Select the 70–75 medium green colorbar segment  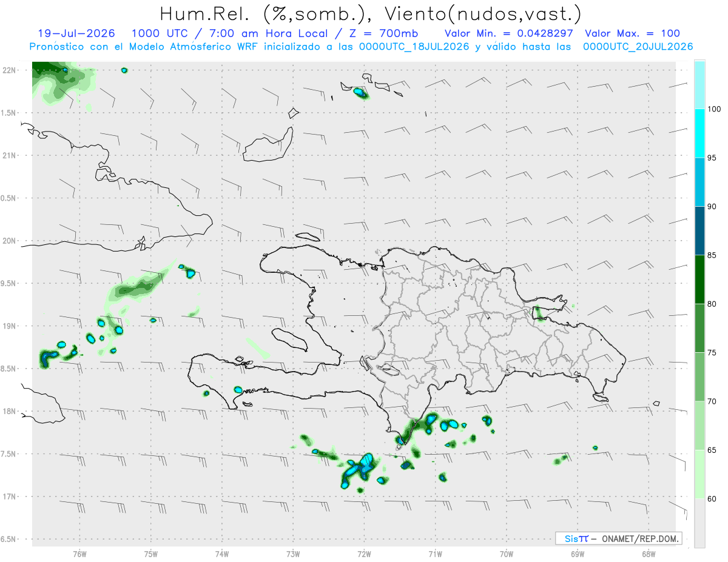pos(699,376)
